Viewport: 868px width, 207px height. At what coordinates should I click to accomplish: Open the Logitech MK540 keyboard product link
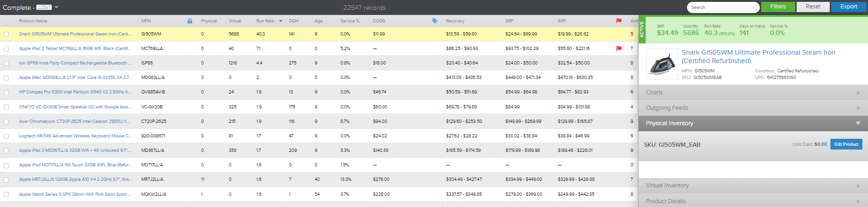[x=76, y=136]
